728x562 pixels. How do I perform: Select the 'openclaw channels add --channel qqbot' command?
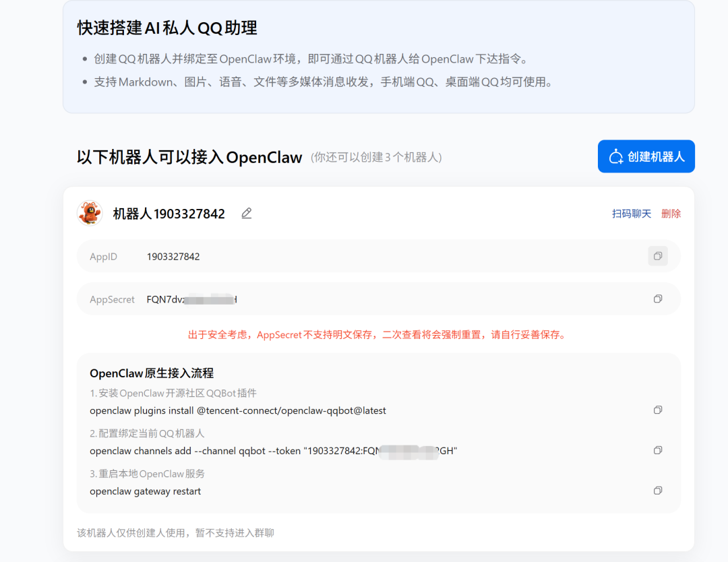tap(274, 451)
